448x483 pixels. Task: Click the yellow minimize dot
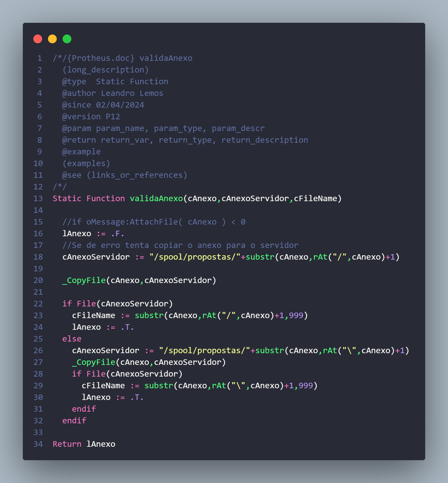[x=52, y=39]
